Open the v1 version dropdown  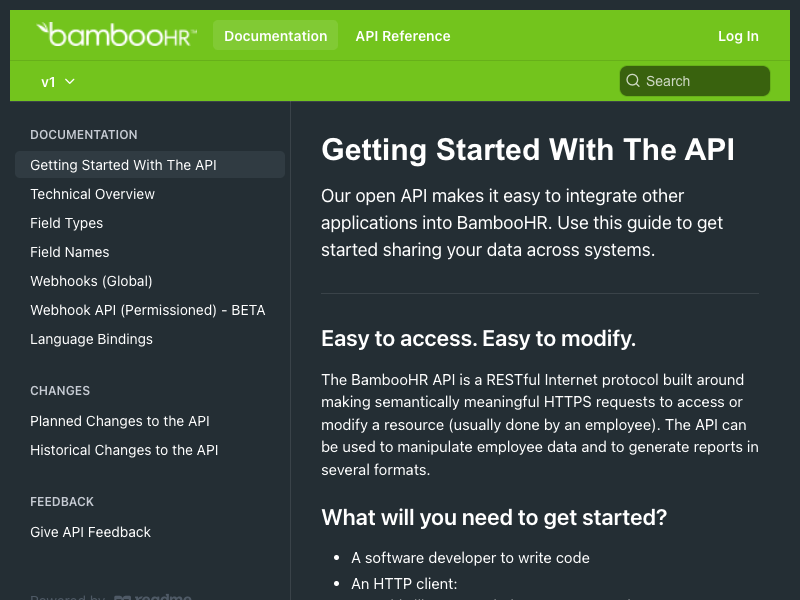pyautogui.click(x=58, y=82)
